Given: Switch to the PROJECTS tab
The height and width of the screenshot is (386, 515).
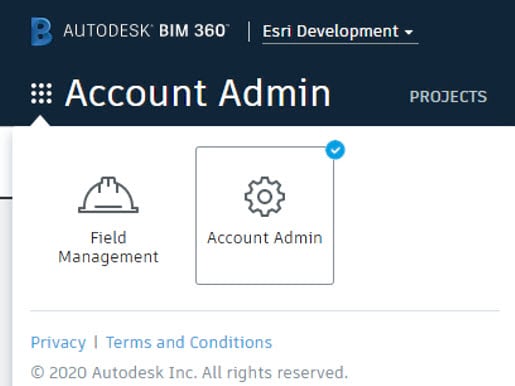Looking at the screenshot, I should coord(448,97).
